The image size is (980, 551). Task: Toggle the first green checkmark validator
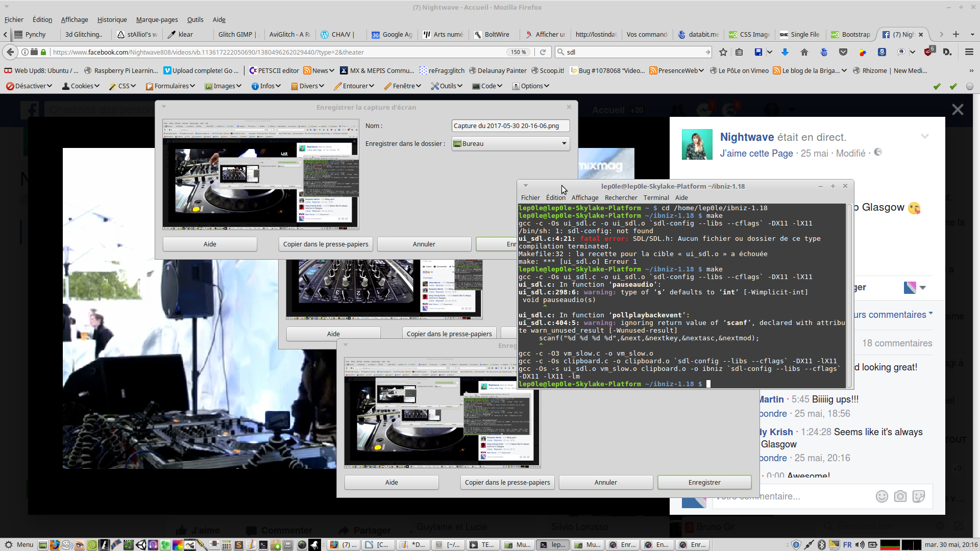(937, 86)
